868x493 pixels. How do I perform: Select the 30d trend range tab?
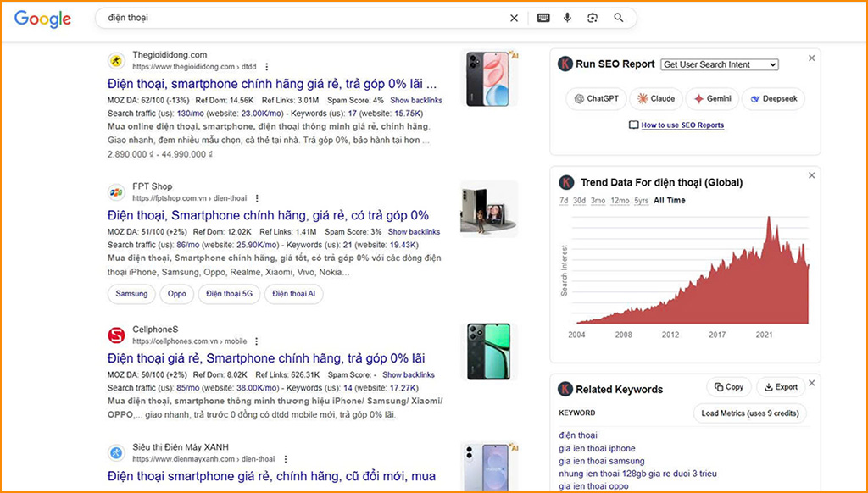tap(579, 200)
